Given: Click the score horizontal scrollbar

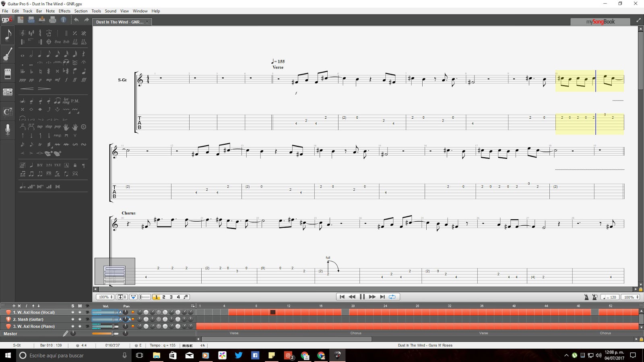Looking at the screenshot, I should coord(366,289).
